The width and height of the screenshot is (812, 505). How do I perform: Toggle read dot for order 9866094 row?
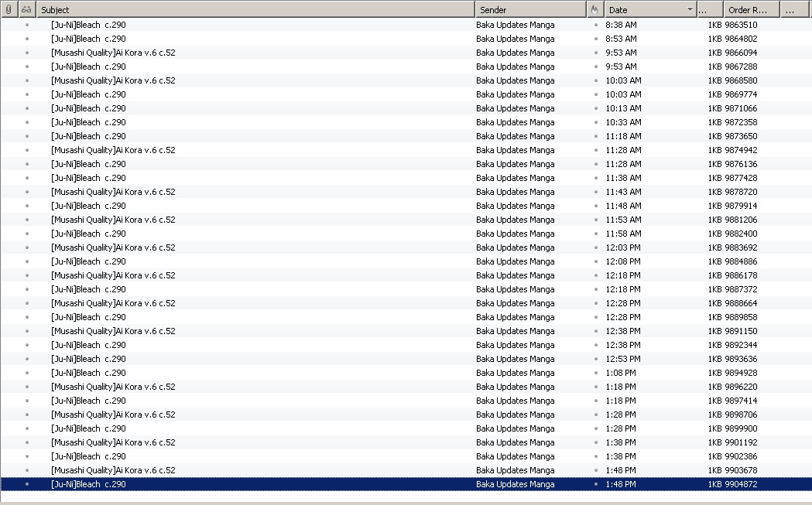pos(27,53)
